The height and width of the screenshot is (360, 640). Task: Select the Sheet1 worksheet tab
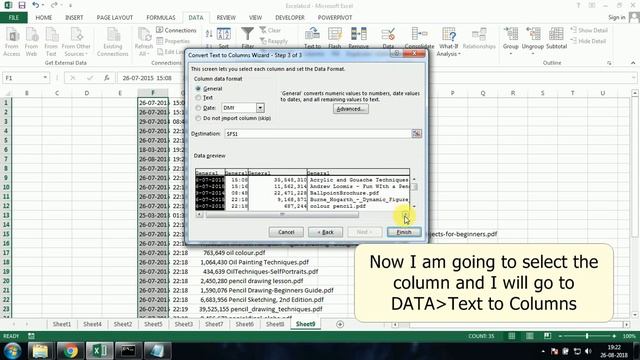[62, 324]
